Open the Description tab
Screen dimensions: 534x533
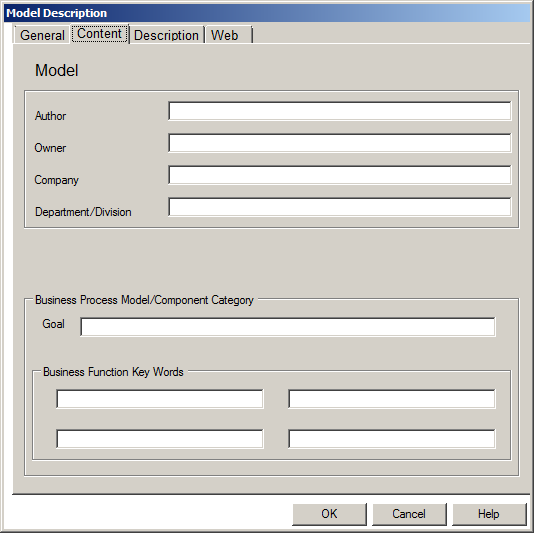[167, 35]
